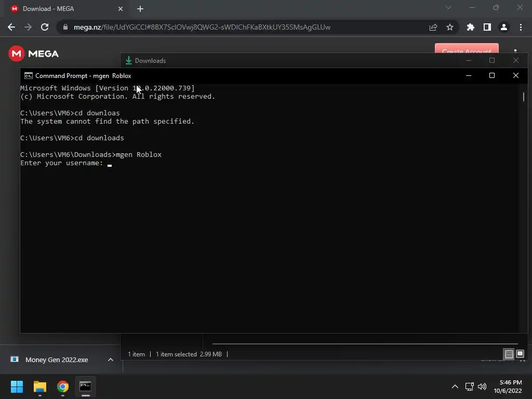Click the Command Prompt title bar icon

[x=29, y=76]
